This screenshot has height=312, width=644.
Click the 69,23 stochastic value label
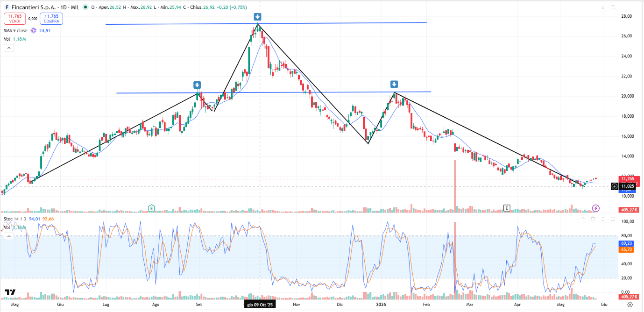click(626, 243)
